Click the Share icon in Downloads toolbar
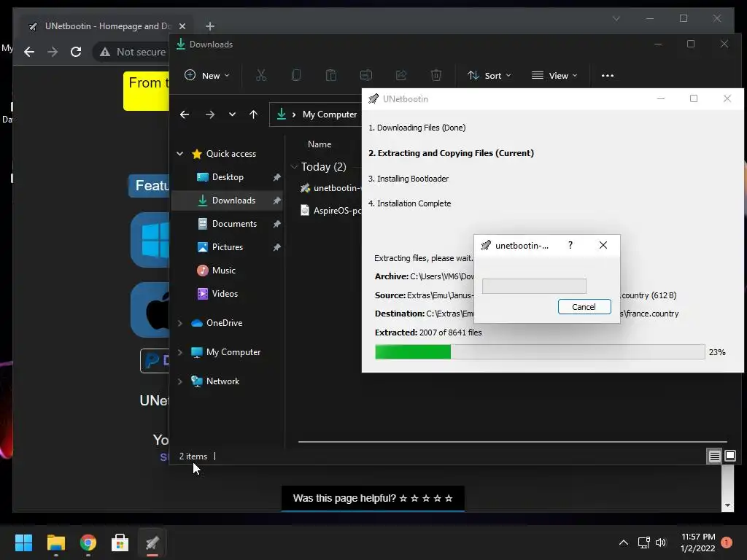This screenshot has width=747, height=560. [401, 75]
